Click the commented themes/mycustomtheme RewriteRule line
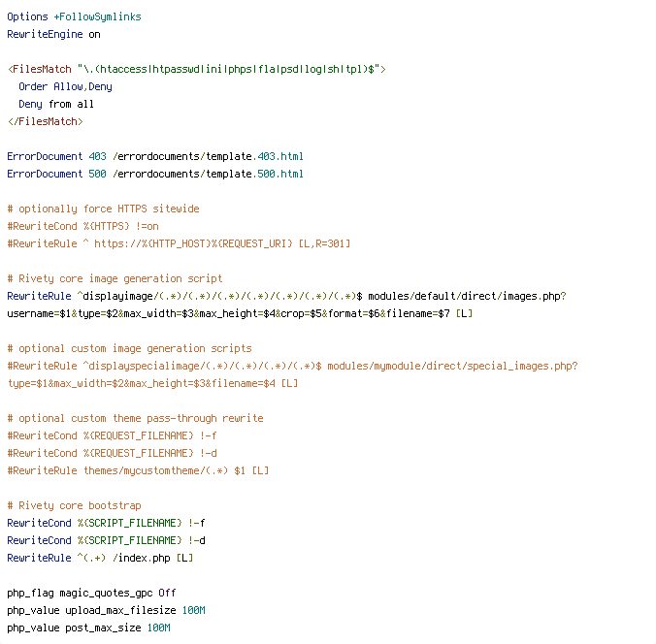This screenshot has width=656, height=644. tap(138, 470)
